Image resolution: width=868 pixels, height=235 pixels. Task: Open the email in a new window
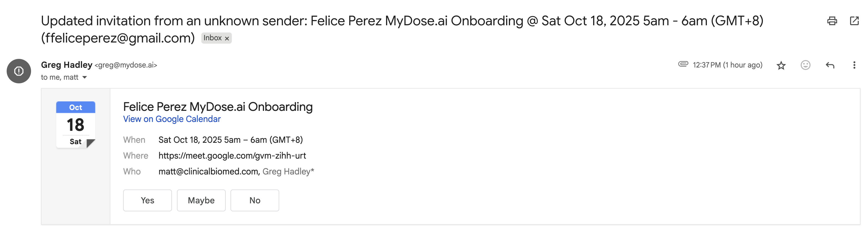pyautogui.click(x=854, y=21)
